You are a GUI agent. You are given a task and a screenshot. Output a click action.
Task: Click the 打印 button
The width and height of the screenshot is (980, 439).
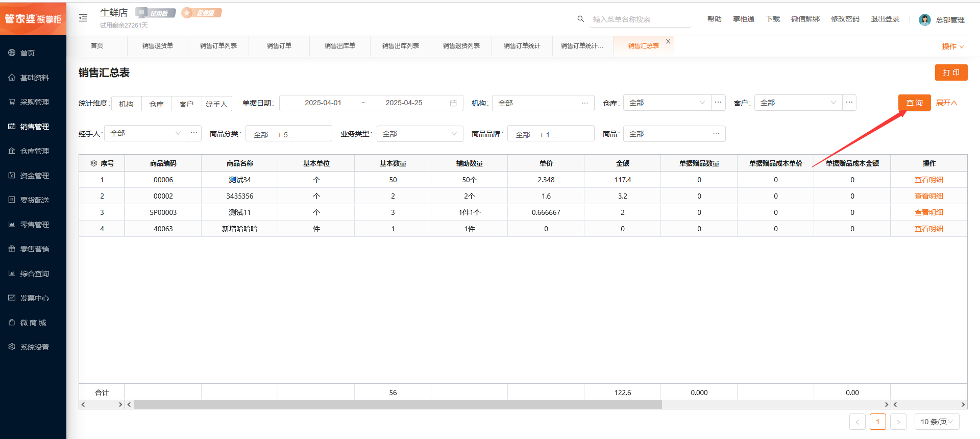pos(951,72)
